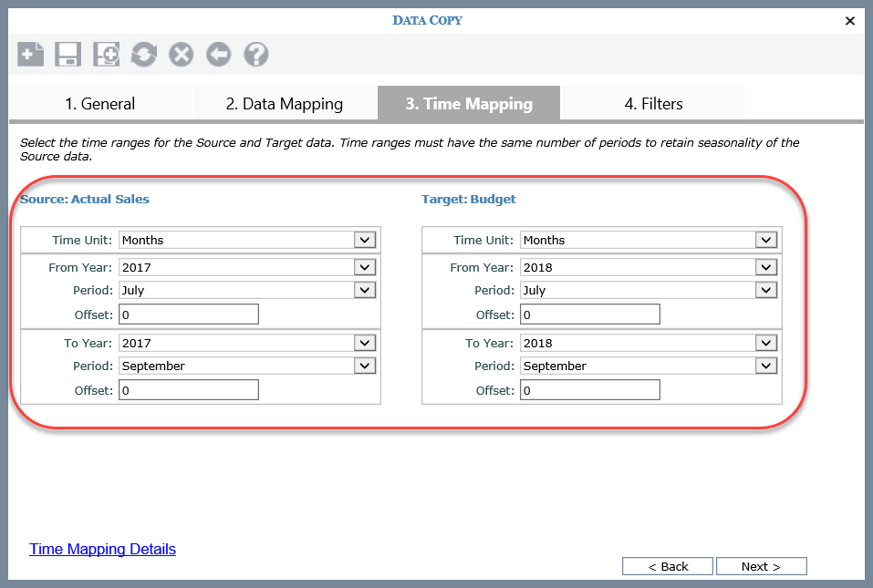The width and height of the screenshot is (873, 588).
Task: Click the Next > button
Action: (x=761, y=566)
